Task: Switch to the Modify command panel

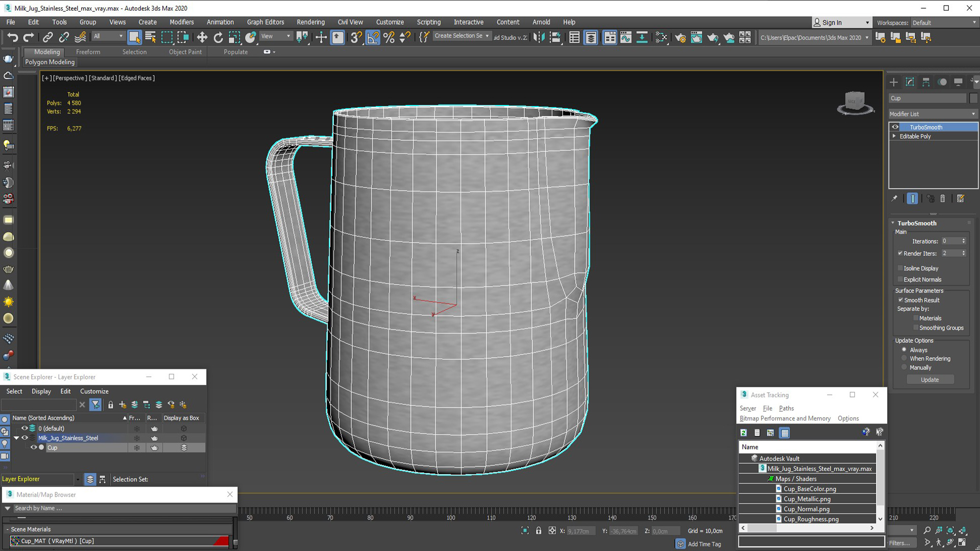Action: (x=910, y=82)
